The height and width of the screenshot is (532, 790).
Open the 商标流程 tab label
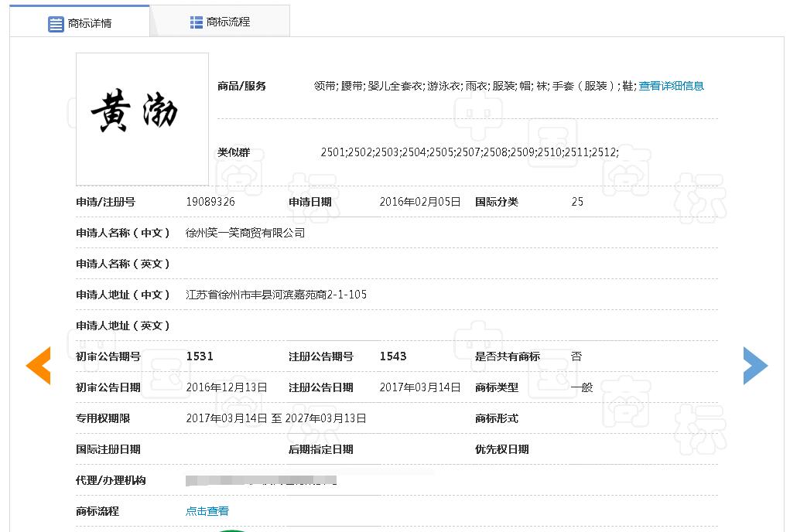(228, 22)
